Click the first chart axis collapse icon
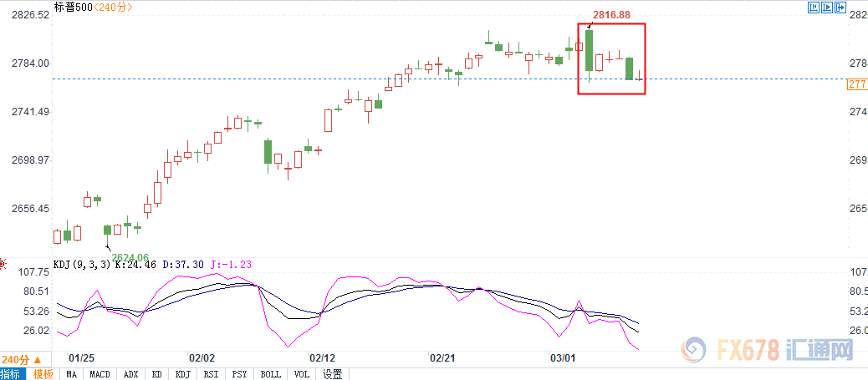The image size is (868, 380). coord(813,8)
